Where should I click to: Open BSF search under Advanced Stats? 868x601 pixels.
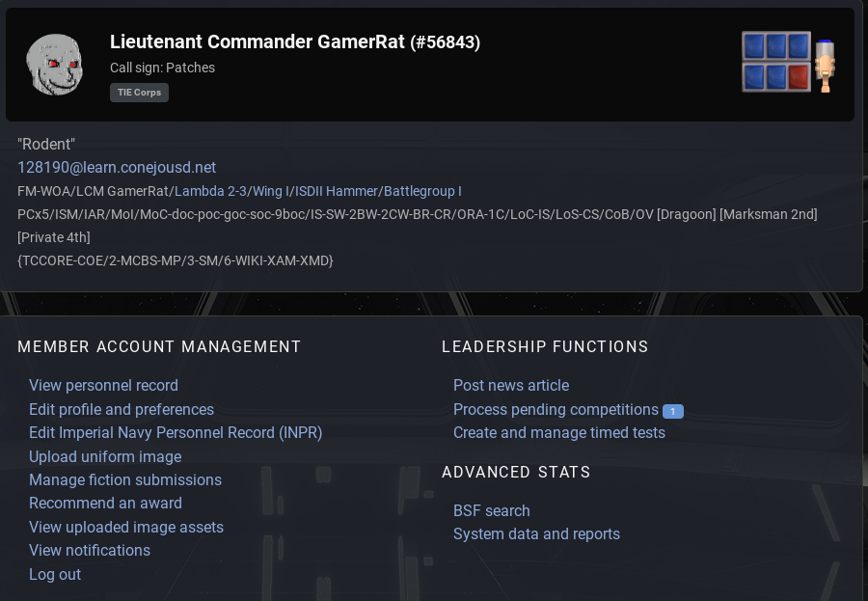[492, 510]
